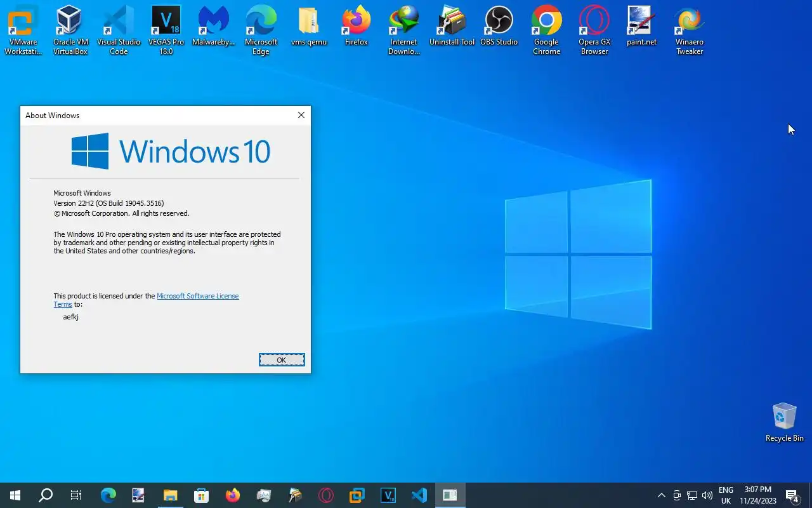Select Firefox desktop shortcut
Viewport: 812px width, 508px height.
356,25
